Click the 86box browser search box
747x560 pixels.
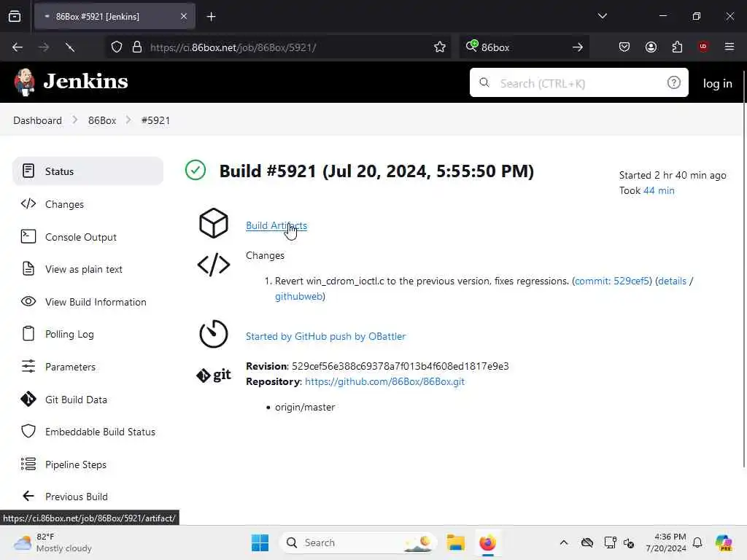524,47
